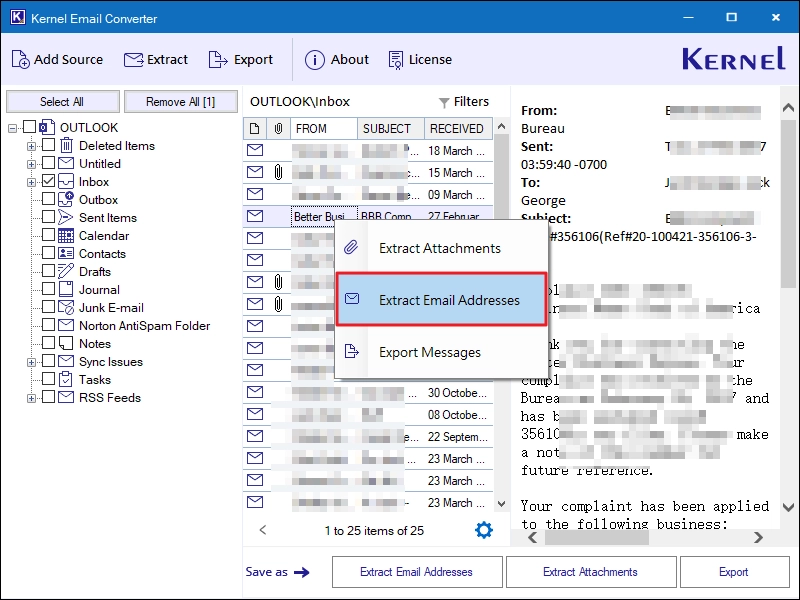
Task: Select the email received 30 October
Action: pos(368,392)
